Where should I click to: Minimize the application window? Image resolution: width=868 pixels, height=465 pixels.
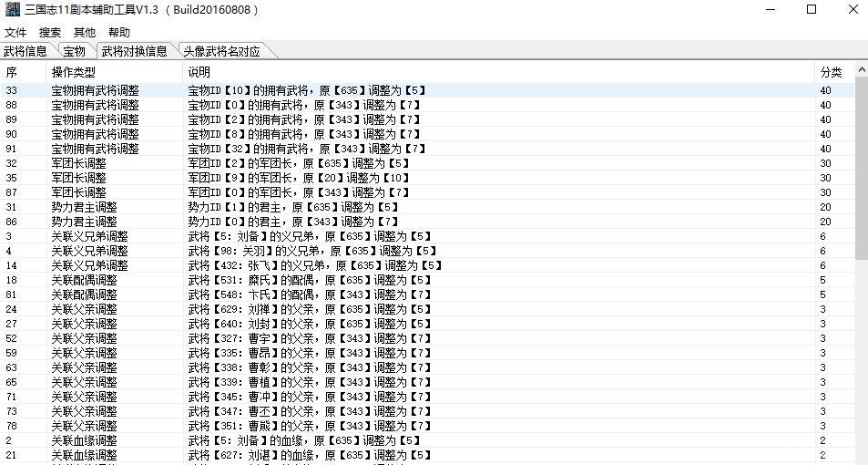770,9
